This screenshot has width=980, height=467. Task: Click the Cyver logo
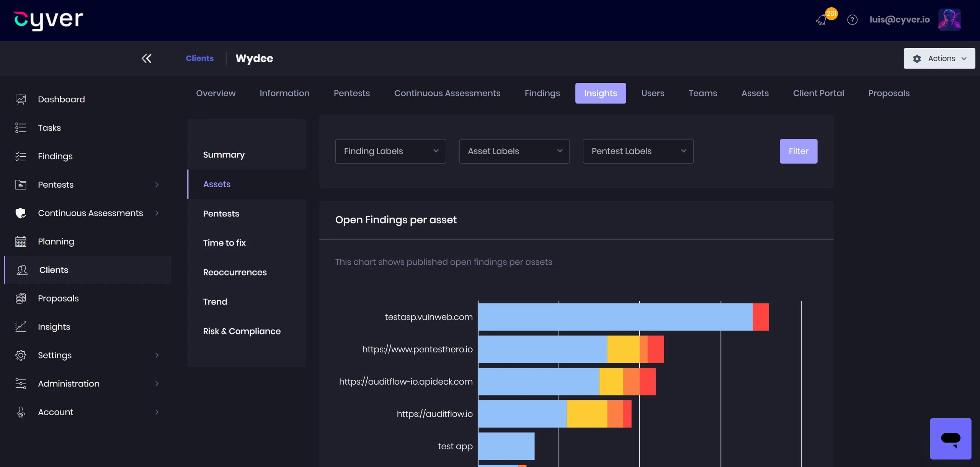[x=48, y=20]
